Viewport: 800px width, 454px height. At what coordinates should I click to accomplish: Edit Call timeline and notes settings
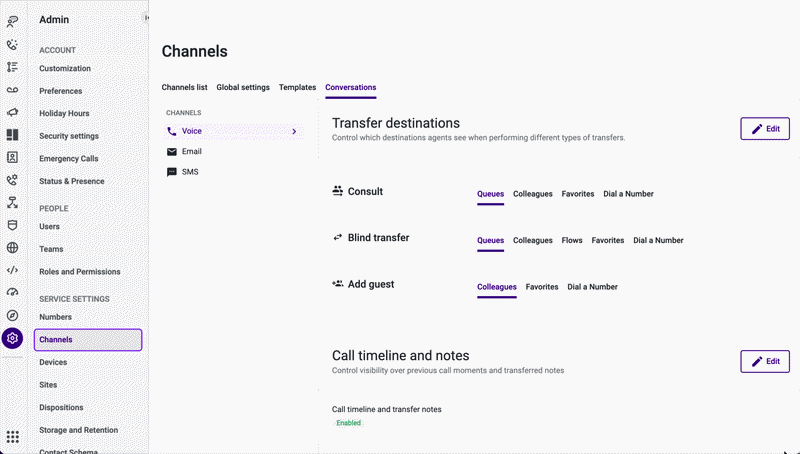click(765, 361)
